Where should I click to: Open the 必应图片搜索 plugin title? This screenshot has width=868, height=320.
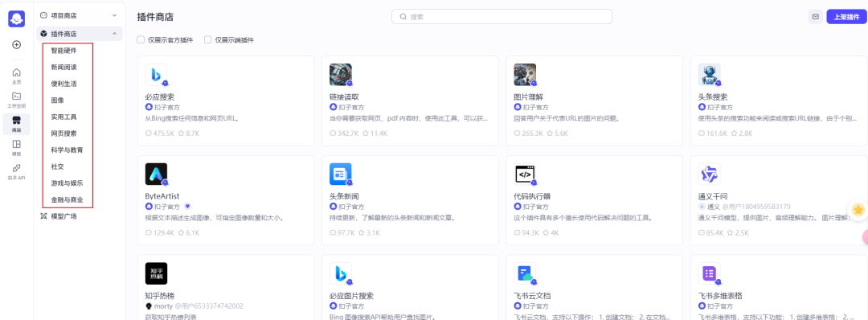[351, 296]
